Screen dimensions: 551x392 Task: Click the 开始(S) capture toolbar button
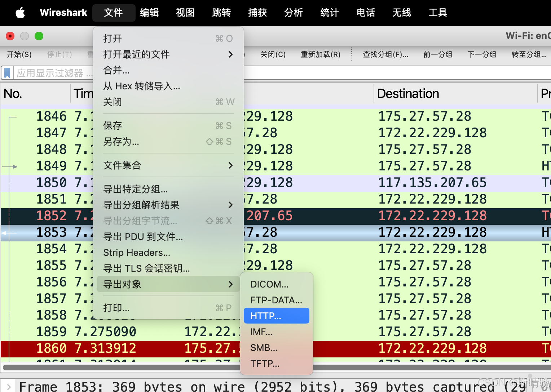[19, 54]
